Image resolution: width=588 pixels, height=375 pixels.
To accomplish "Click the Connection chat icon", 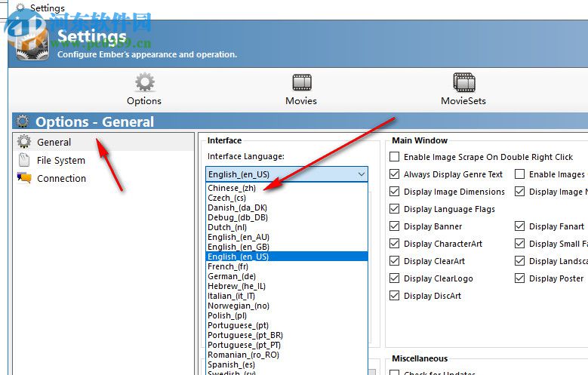I will pyautogui.click(x=24, y=178).
